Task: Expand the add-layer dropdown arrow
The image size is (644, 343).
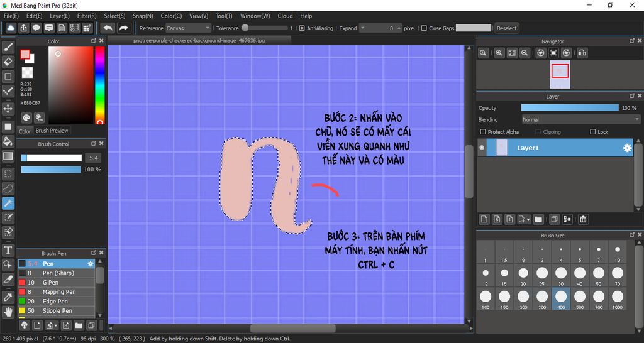Action: tap(528, 219)
